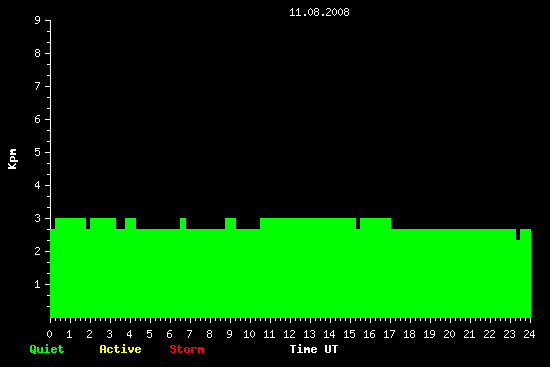Screen dimensions: 550x367
Task: Click the 12 hour tick label
Action: point(289,334)
